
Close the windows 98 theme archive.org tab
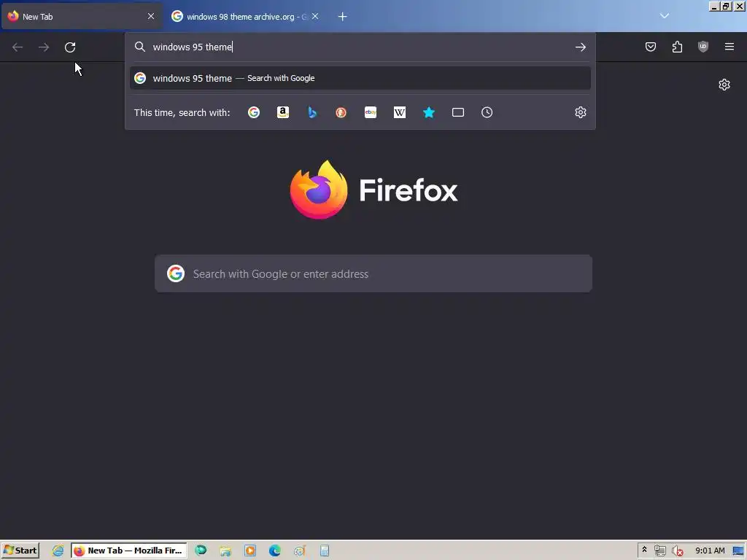315,16
